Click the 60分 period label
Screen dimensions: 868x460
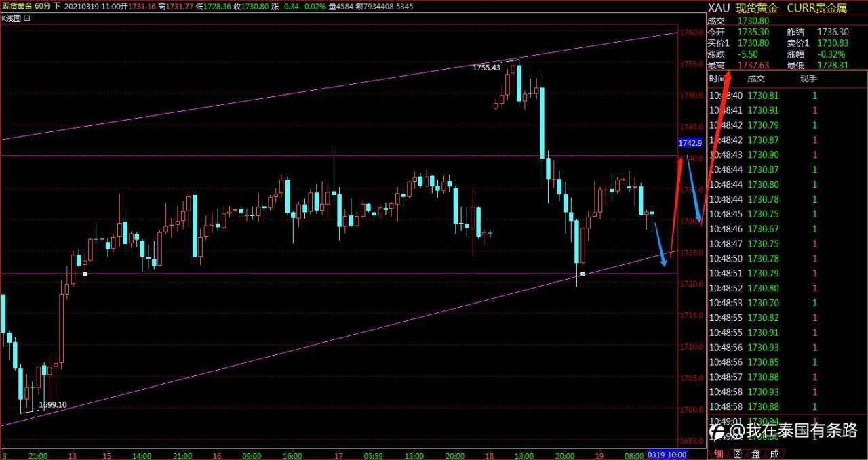pos(41,6)
